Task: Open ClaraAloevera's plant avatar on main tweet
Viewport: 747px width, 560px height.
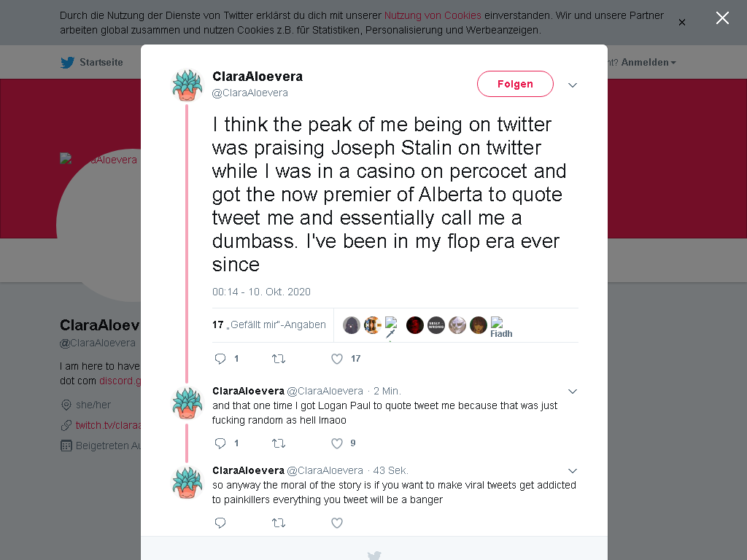Action: [x=187, y=85]
